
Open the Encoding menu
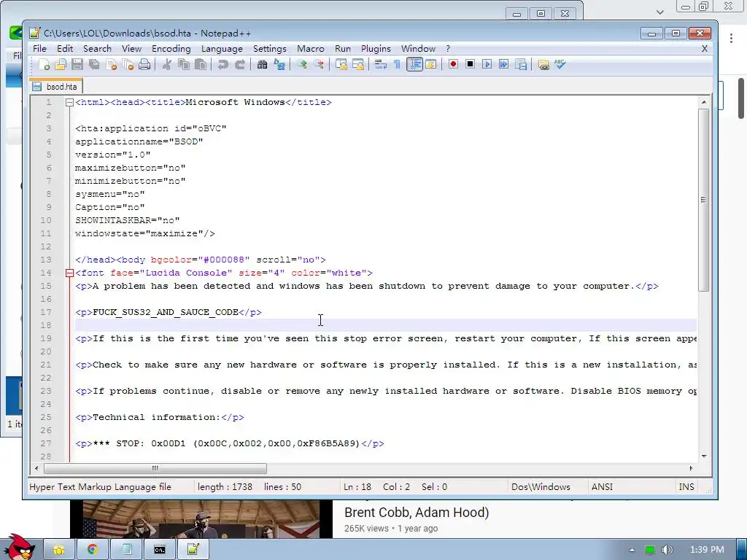pos(171,49)
